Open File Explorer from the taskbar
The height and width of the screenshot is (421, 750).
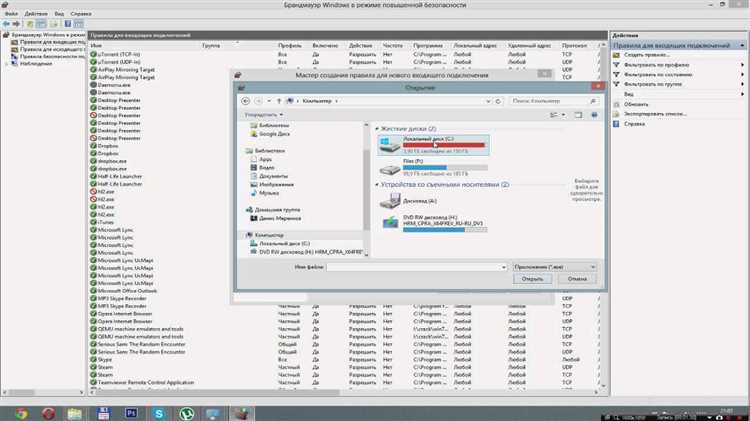pyautogui.click(x=75, y=413)
